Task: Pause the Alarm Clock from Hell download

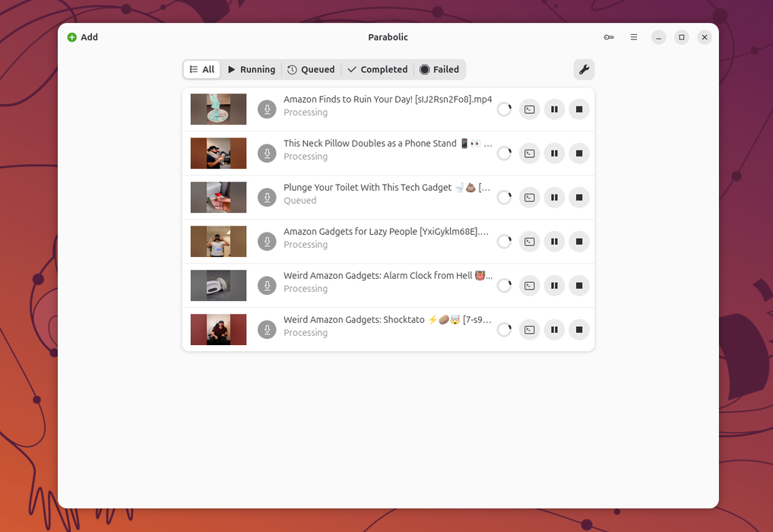Action: click(x=554, y=286)
